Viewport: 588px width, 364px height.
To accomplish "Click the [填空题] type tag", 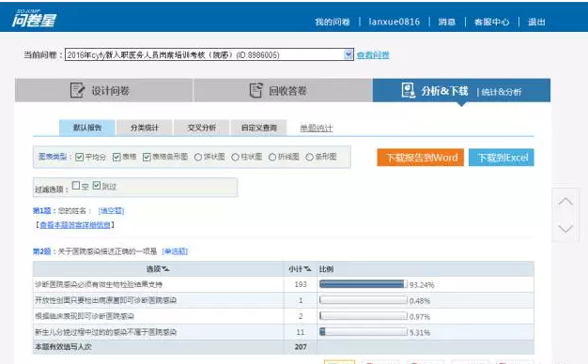I will (x=111, y=211).
